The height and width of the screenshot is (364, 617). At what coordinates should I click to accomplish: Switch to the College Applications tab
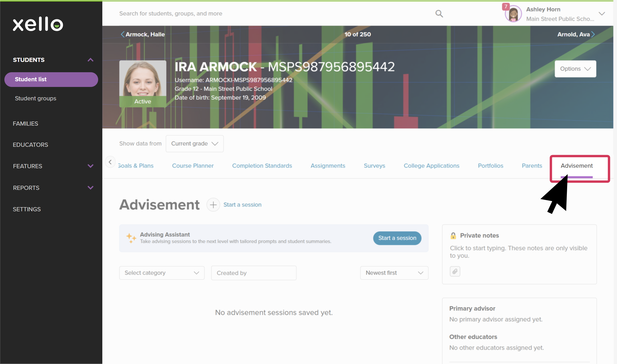[x=432, y=166]
